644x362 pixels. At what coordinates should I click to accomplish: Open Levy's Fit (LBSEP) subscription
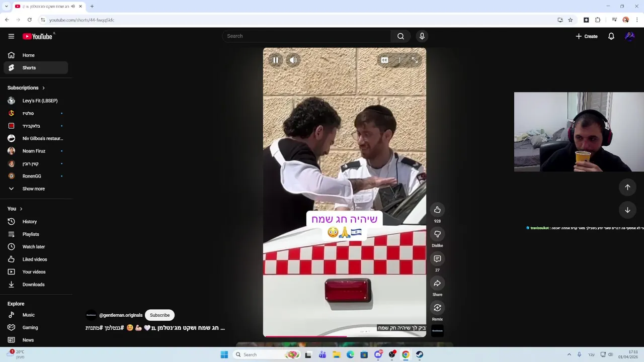coord(36,101)
